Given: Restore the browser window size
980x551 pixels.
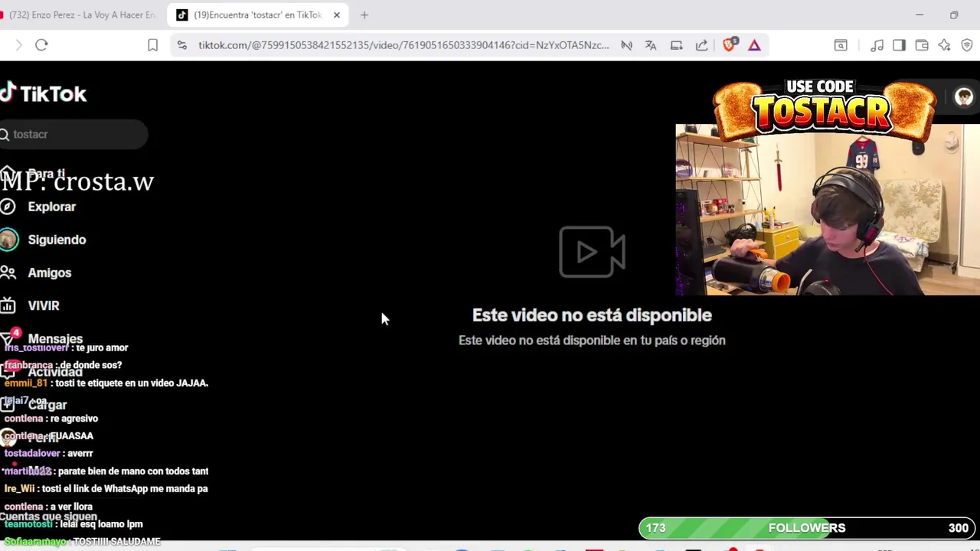Looking at the screenshot, I should (954, 15).
